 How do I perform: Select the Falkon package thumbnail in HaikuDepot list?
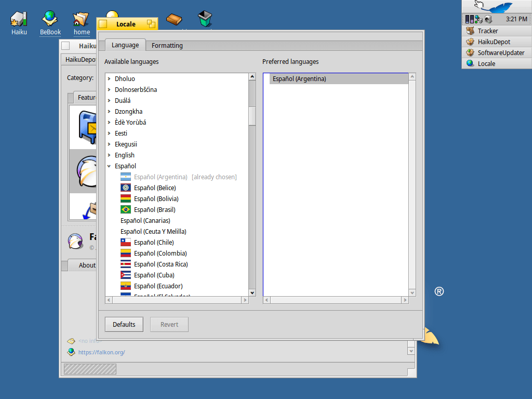(87, 171)
